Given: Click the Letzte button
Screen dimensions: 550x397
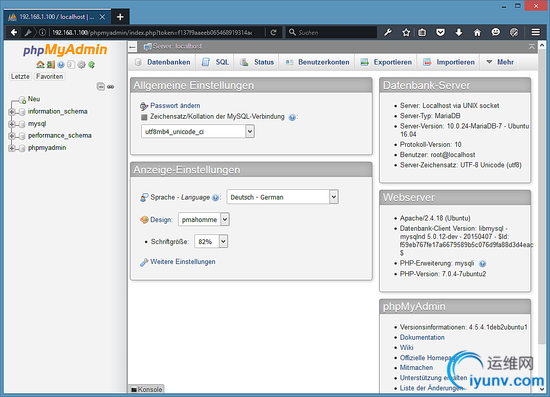Looking at the screenshot, I should 20,76.
